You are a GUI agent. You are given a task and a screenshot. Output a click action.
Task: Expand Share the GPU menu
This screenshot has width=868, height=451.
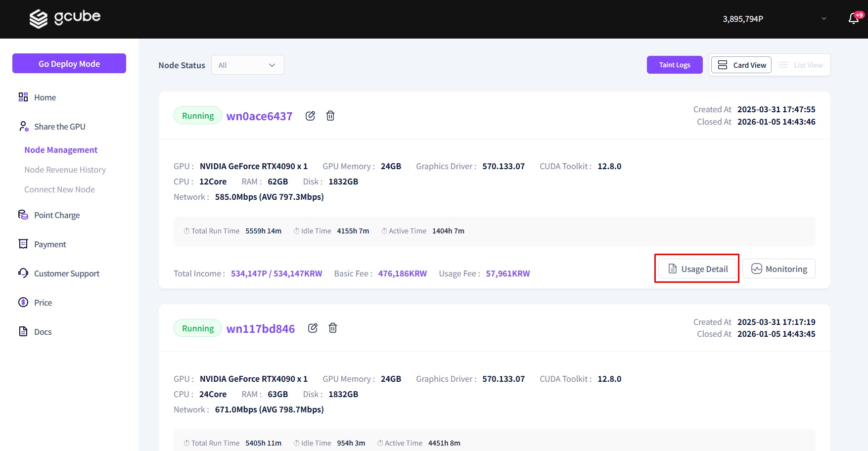59,127
